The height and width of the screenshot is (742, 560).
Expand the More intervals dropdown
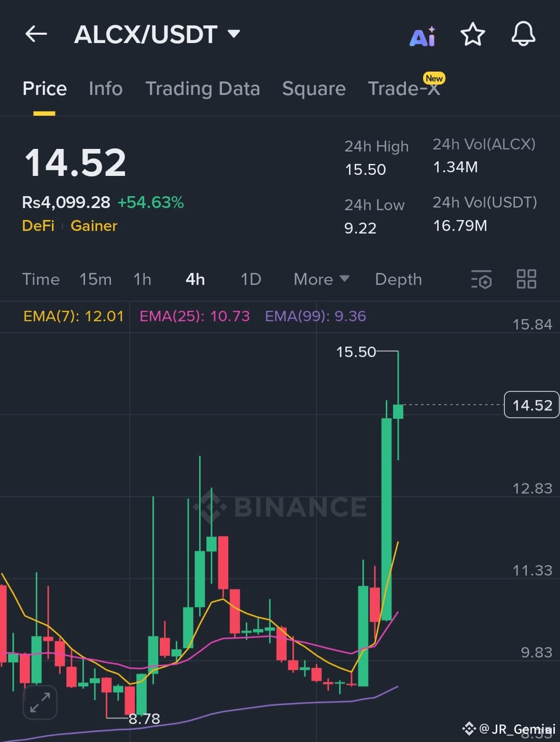point(321,279)
